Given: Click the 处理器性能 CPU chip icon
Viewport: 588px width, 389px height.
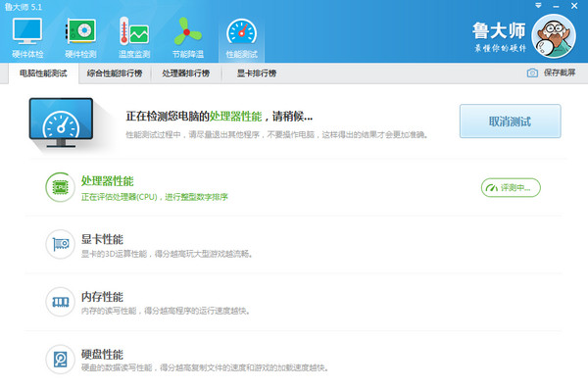Looking at the screenshot, I should tap(60, 187).
